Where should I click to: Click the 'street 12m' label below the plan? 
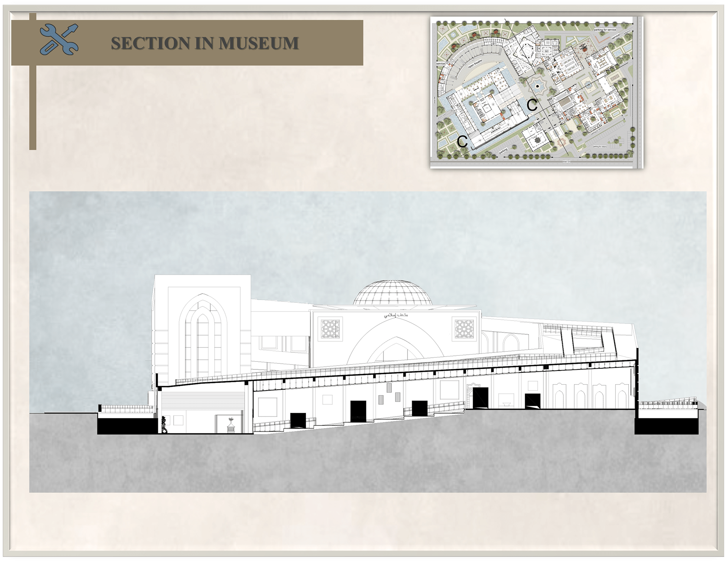[566, 162]
